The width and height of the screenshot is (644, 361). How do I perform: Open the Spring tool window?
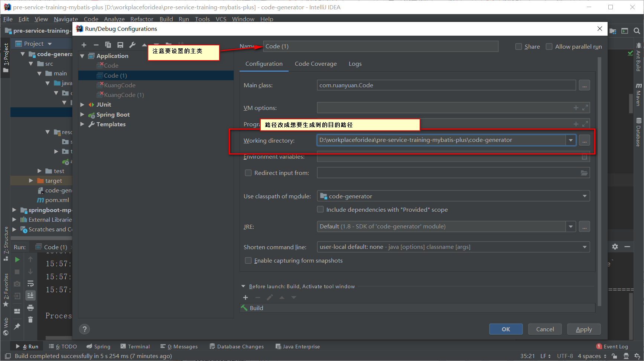click(x=98, y=346)
